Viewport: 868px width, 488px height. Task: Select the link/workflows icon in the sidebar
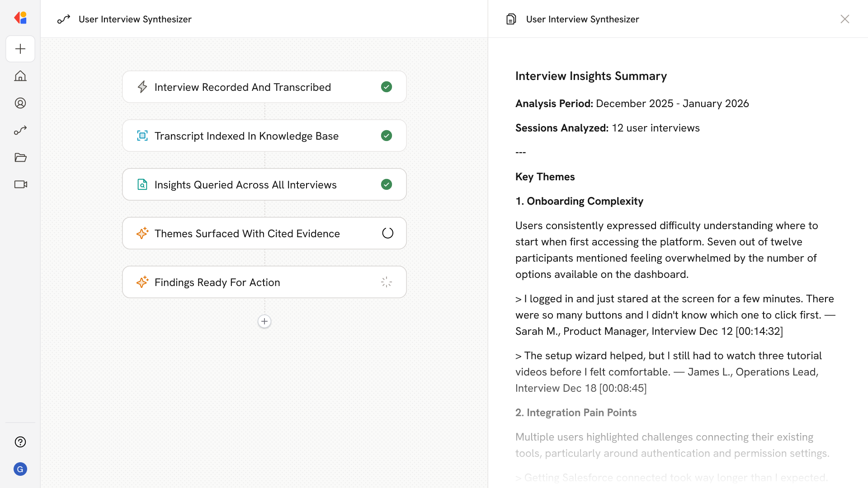[x=20, y=130]
